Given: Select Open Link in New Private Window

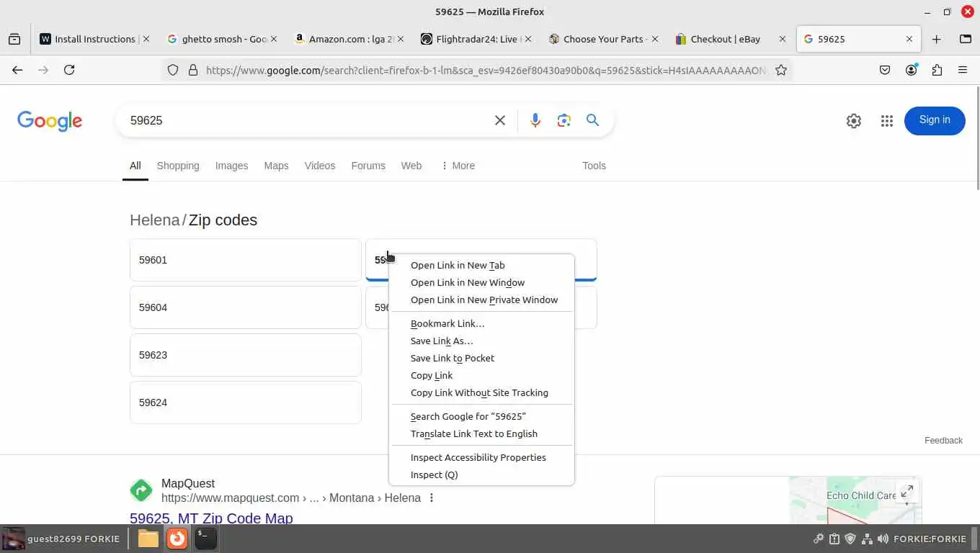Looking at the screenshot, I should point(481,300).
